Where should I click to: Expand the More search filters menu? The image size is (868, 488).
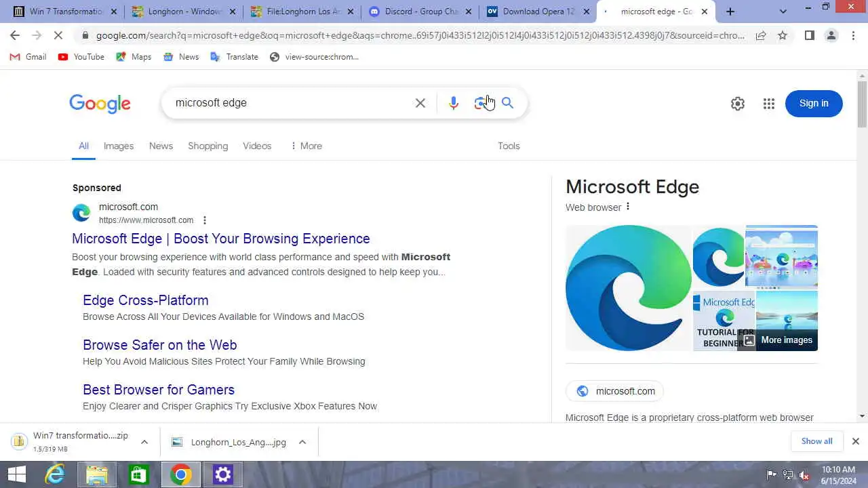(306, 146)
